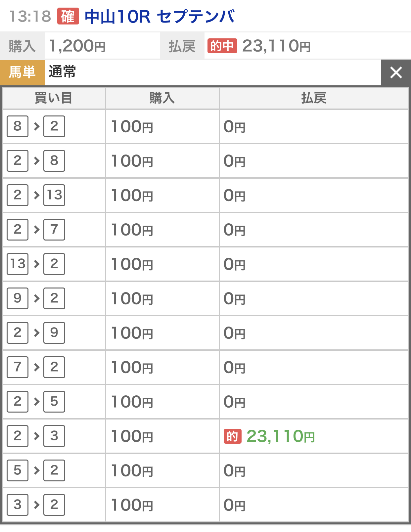This screenshot has height=532, width=411.
Task: Select the green 23,110円 payout amount
Action: pyautogui.click(x=281, y=436)
